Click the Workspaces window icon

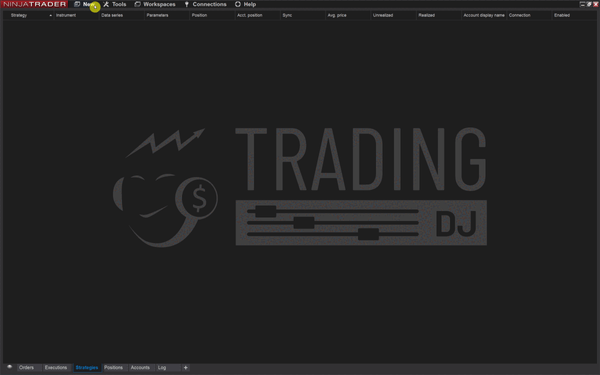point(137,4)
